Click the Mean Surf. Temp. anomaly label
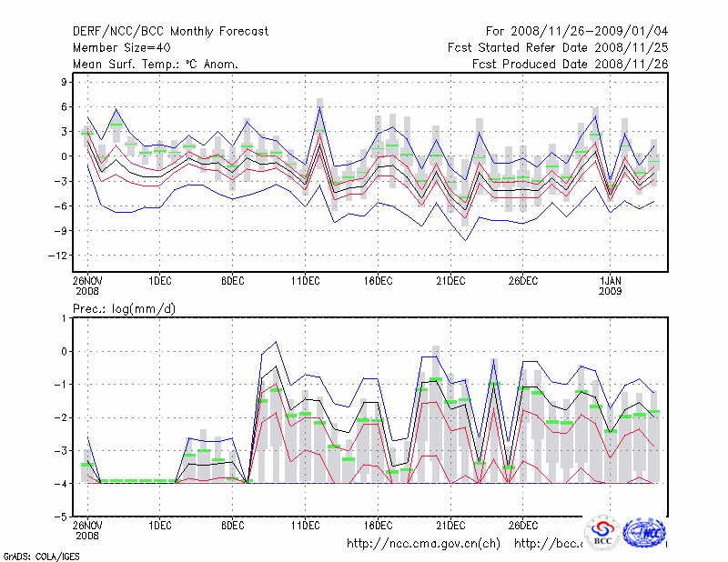This screenshot has height=562, width=728. [156, 64]
